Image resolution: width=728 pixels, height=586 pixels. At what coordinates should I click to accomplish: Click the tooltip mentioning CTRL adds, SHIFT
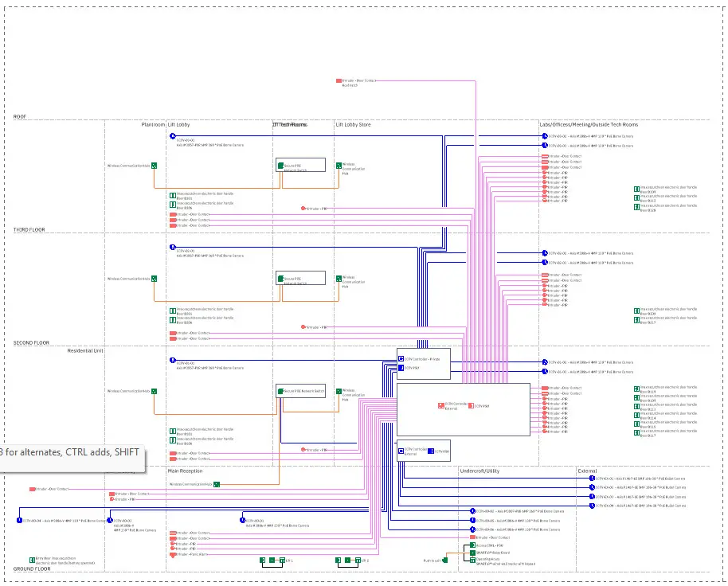coord(72,459)
